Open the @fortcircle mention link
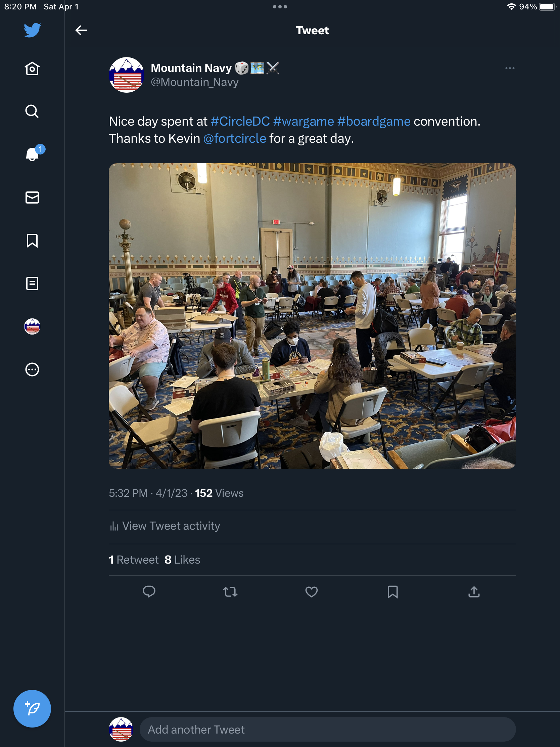Screen dimensions: 560x747 point(235,139)
